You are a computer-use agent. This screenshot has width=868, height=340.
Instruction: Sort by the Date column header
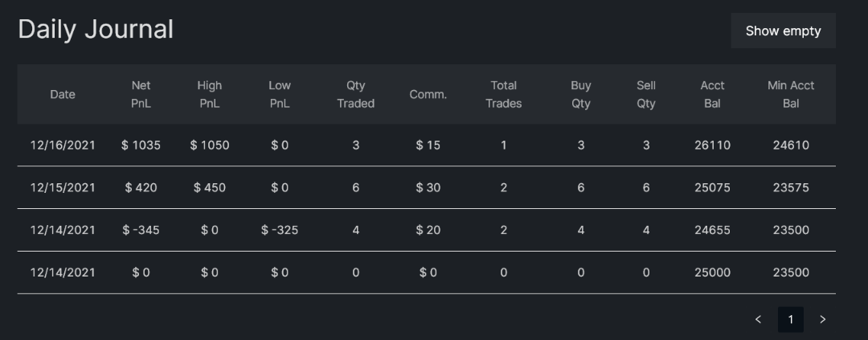click(63, 95)
